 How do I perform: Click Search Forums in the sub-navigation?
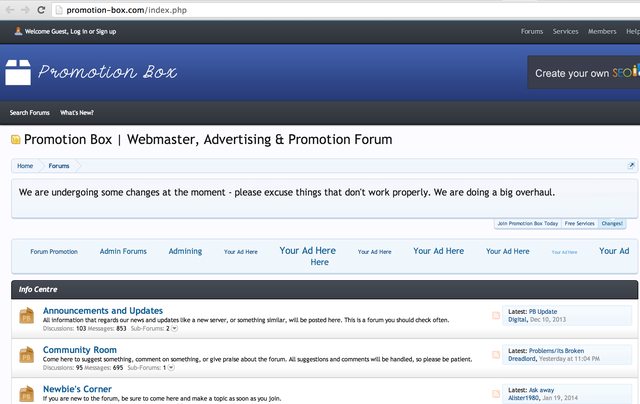pos(30,113)
